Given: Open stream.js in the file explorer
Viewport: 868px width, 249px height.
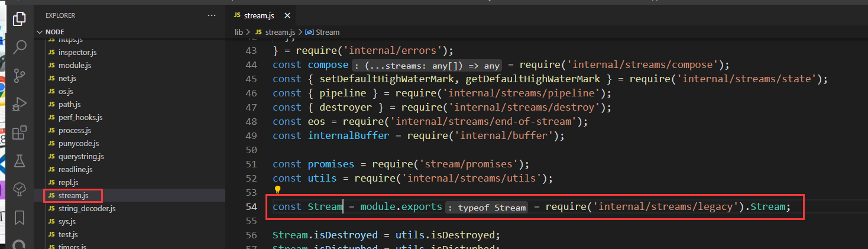Looking at the screenshot, I should (74, 195).
